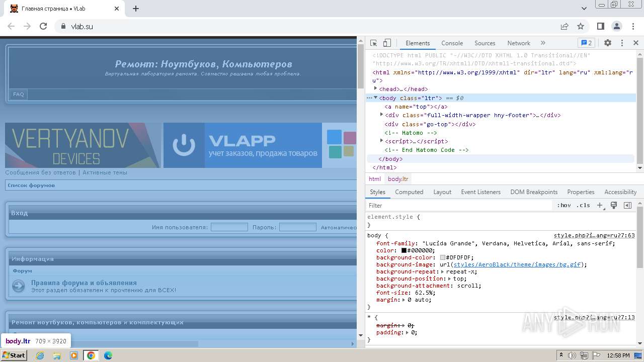The image size is (644, 362).
Task: Expand the background-position shorthand triangle
Action: [450, 279]
